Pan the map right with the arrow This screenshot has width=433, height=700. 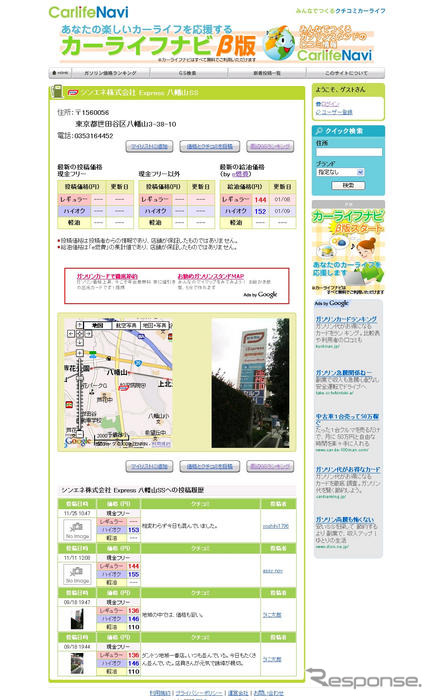[x=88, y=333]
